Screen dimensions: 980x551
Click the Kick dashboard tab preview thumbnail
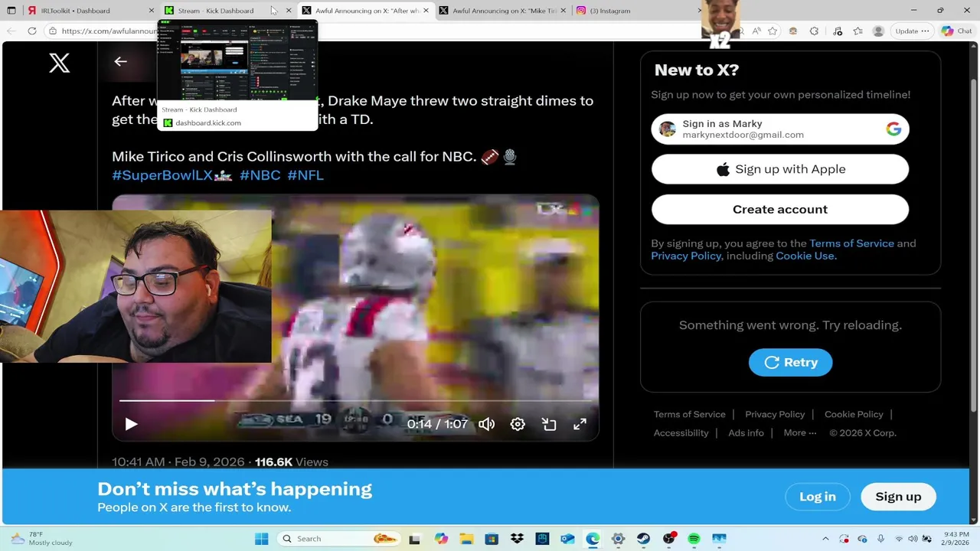[237, 61]
